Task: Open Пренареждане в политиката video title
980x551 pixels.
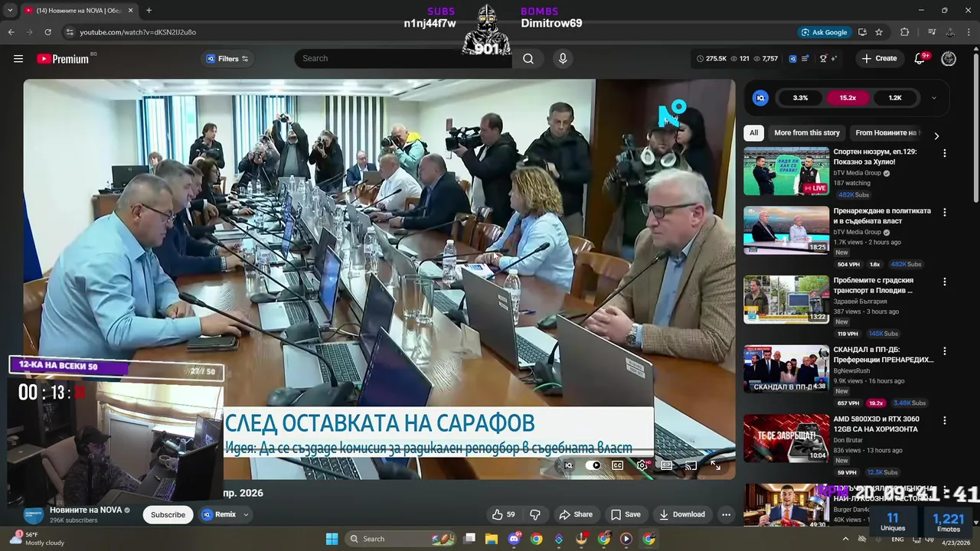Action: point(882,216)
